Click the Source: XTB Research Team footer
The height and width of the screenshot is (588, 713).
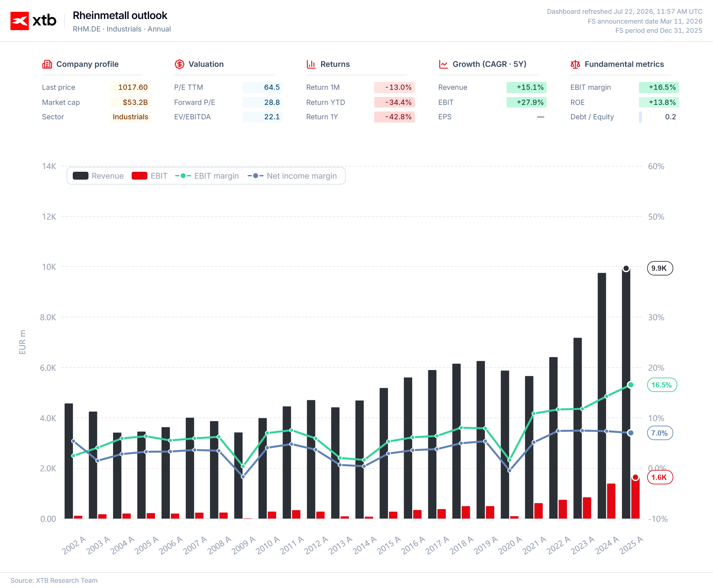pos(54,580)
